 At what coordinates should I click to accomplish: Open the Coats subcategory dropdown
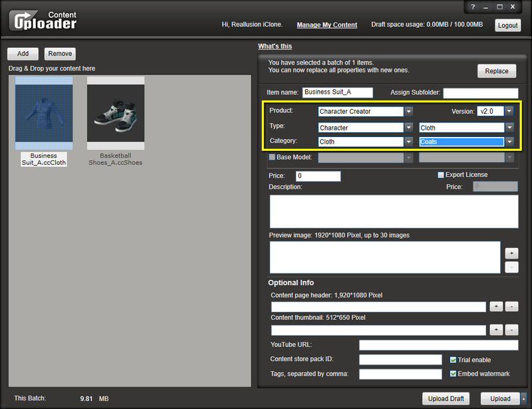509,142
